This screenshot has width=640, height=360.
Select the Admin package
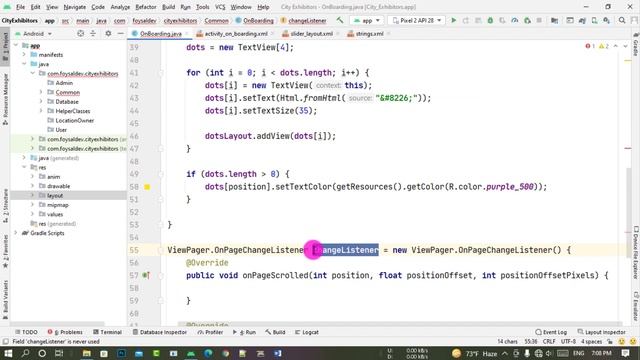(x=64, y=83)
